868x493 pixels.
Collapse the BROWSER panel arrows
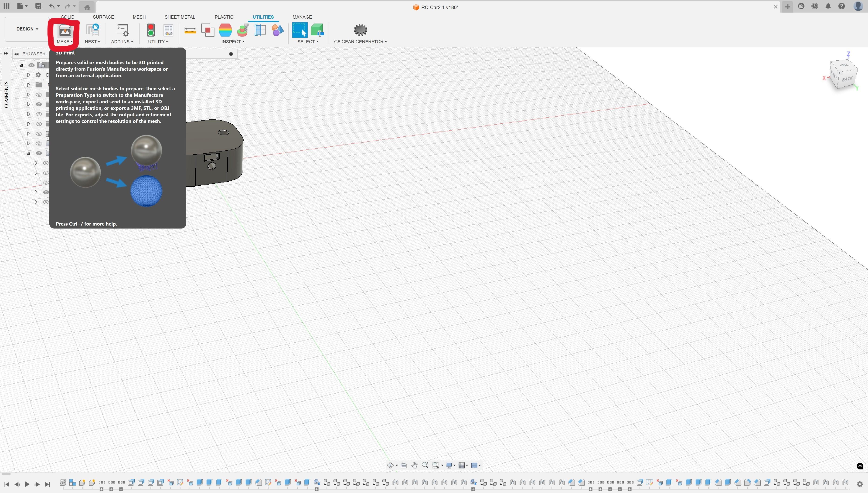(16, 54)
